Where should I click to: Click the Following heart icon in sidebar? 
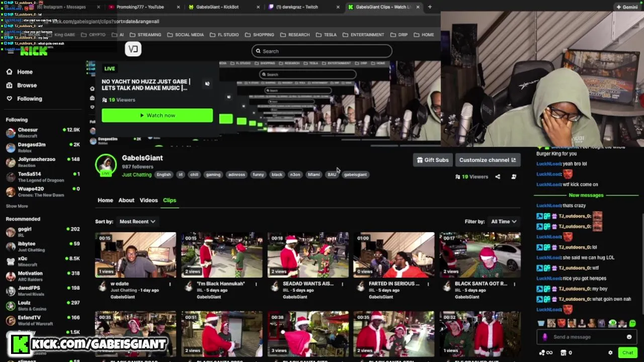[9, 99]
